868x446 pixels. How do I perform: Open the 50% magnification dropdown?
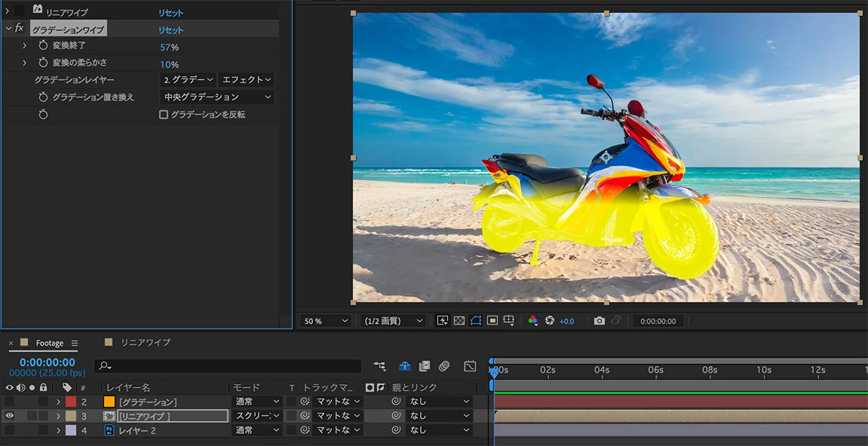click(326, 321)
